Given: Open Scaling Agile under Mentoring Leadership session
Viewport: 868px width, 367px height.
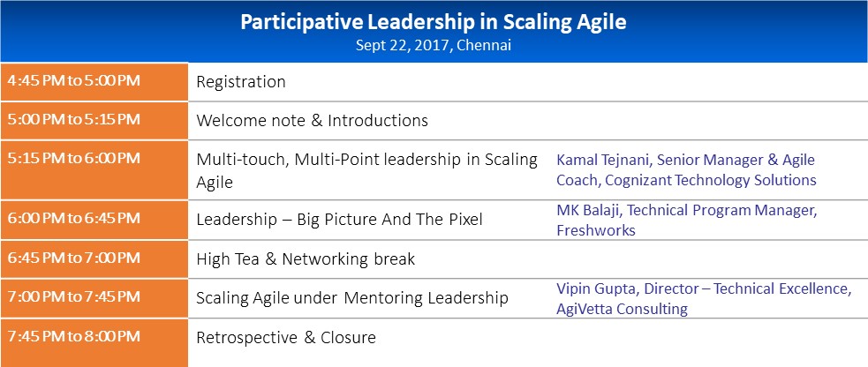Looking at the screenshot, I should 351,298.
